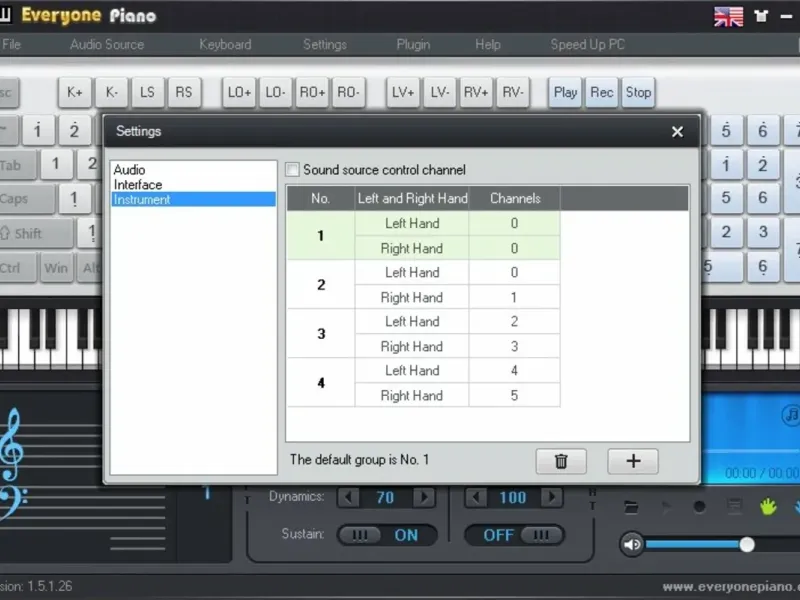Click the playback progress bar in blue panel
The width and height of the screenshot is (800, 600).
[751, 451]
